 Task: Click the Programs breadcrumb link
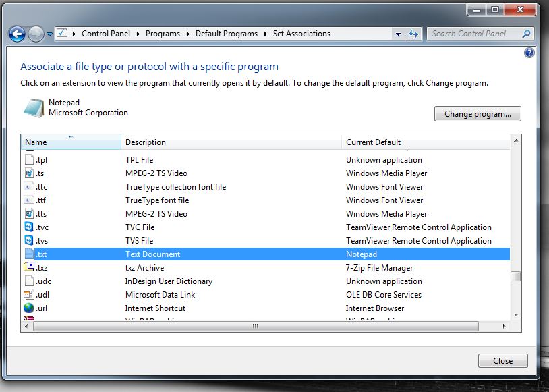pyautogui.click(x=163, y=34)
